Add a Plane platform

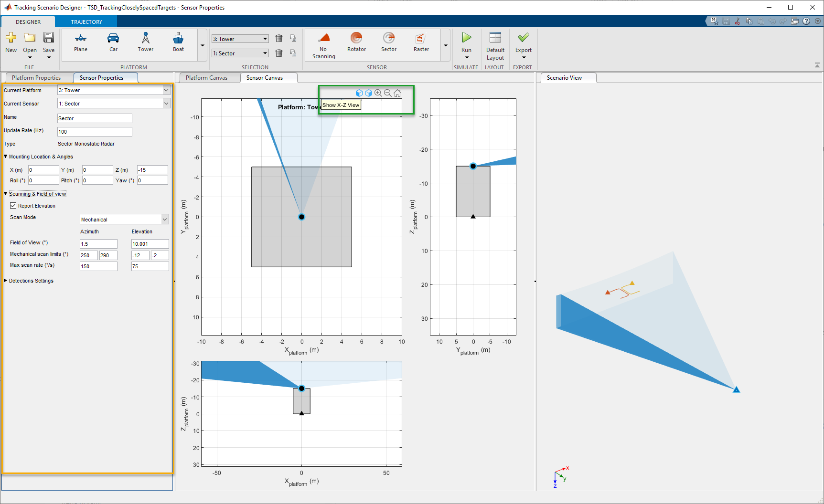point(81,42)
